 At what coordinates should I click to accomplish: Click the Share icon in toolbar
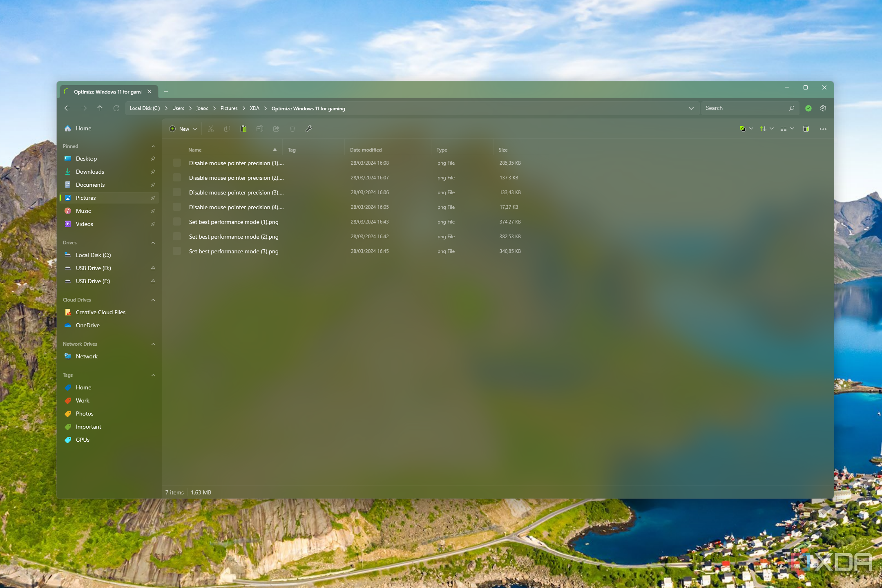point(276,129)
